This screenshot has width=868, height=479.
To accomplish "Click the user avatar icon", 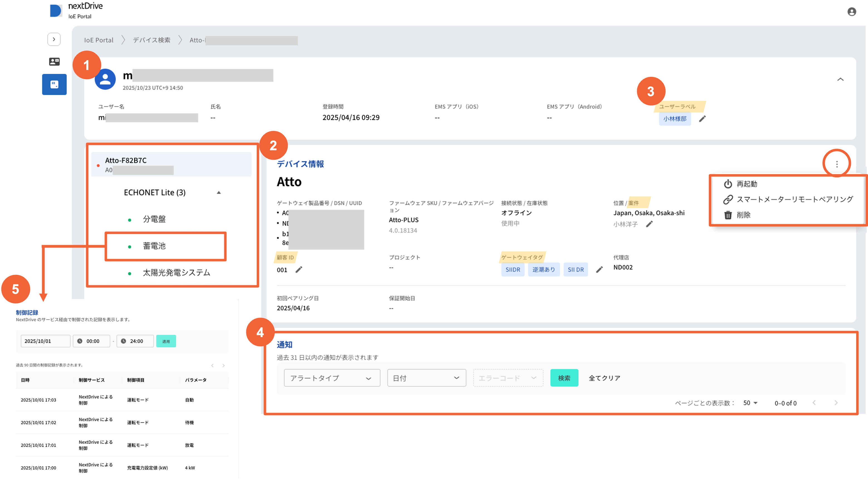I will 105,79.
